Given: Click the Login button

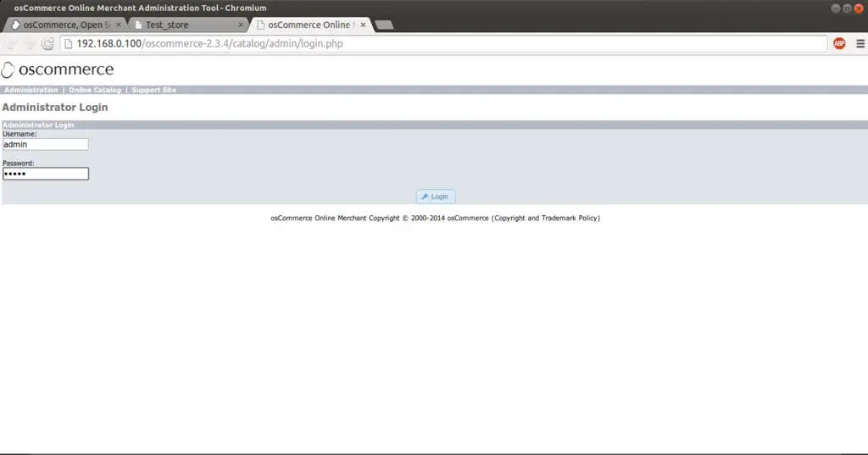Looking at the screenshot, I should tap(436, 197).
